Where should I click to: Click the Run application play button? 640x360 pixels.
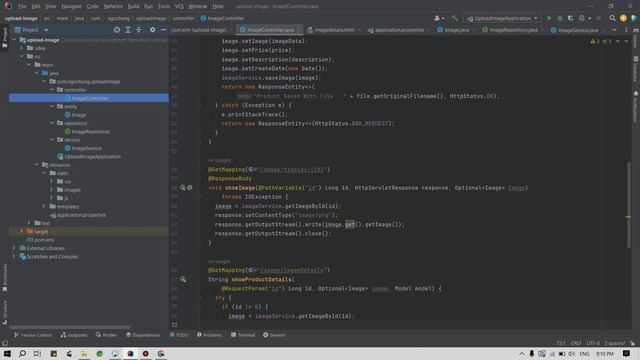coord(549,18)
